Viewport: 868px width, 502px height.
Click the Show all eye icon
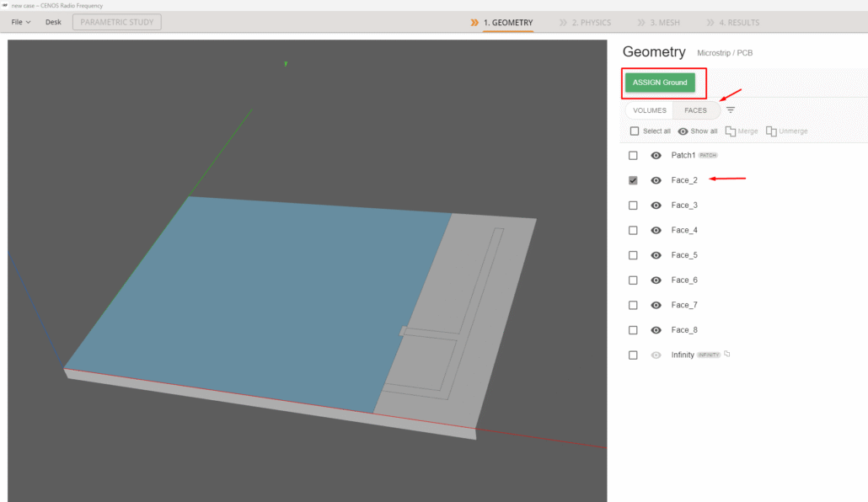(x=683, y=131)
